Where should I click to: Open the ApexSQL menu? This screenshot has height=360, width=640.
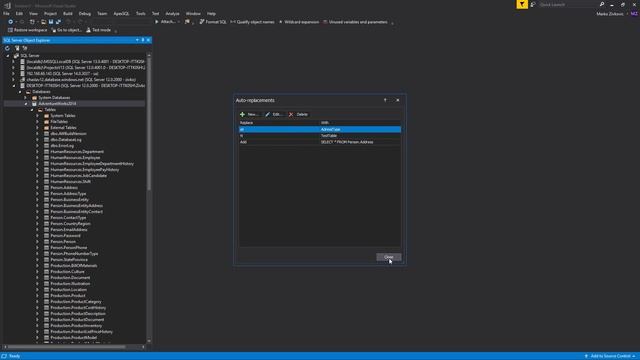pos(121,13)
